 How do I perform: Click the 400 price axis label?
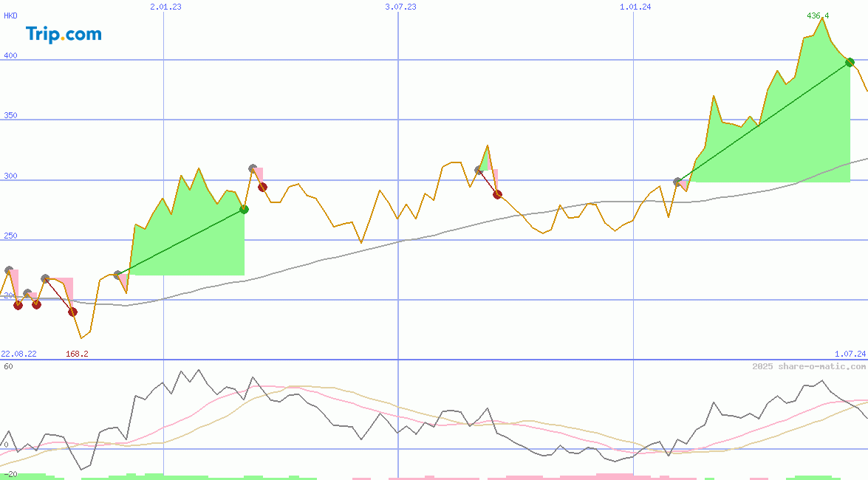[10, 55]
